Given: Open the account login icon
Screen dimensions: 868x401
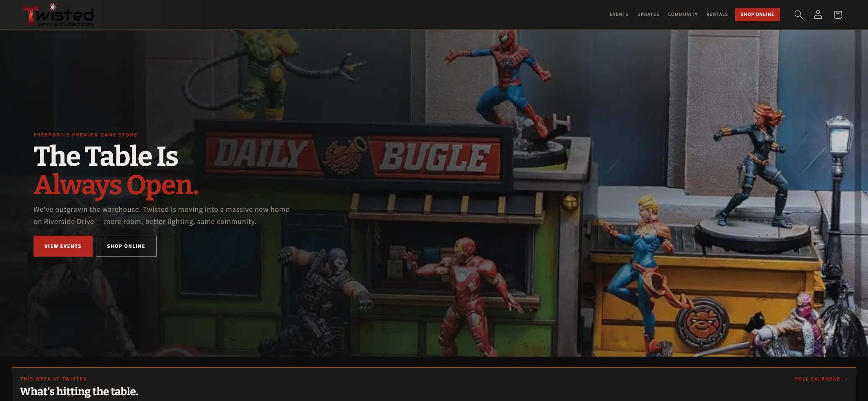Looking at the screenshot, I should click(x=818, y=15).
